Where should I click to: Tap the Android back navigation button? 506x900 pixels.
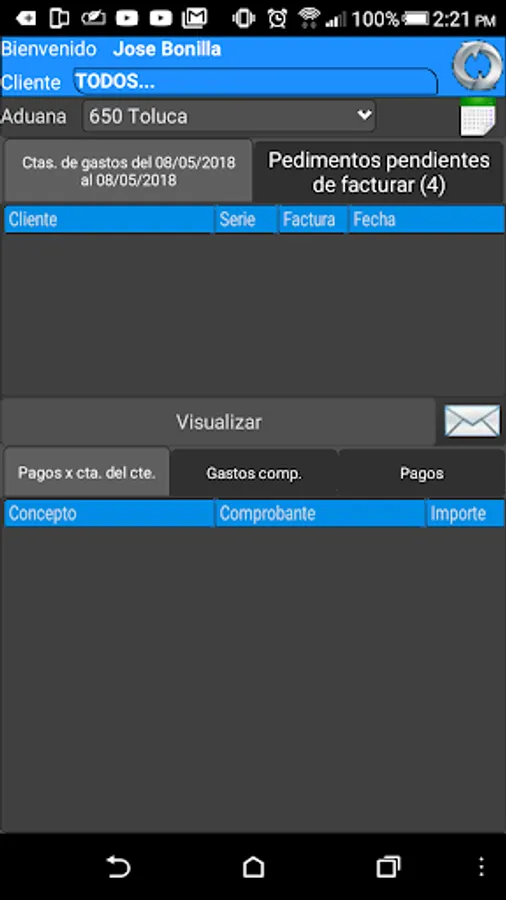(119, 867)
